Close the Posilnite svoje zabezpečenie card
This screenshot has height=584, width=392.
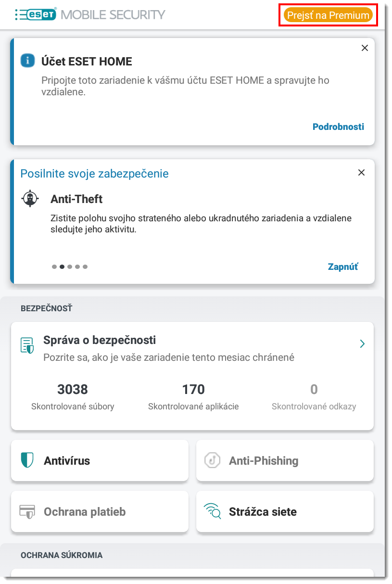(362, 173)
